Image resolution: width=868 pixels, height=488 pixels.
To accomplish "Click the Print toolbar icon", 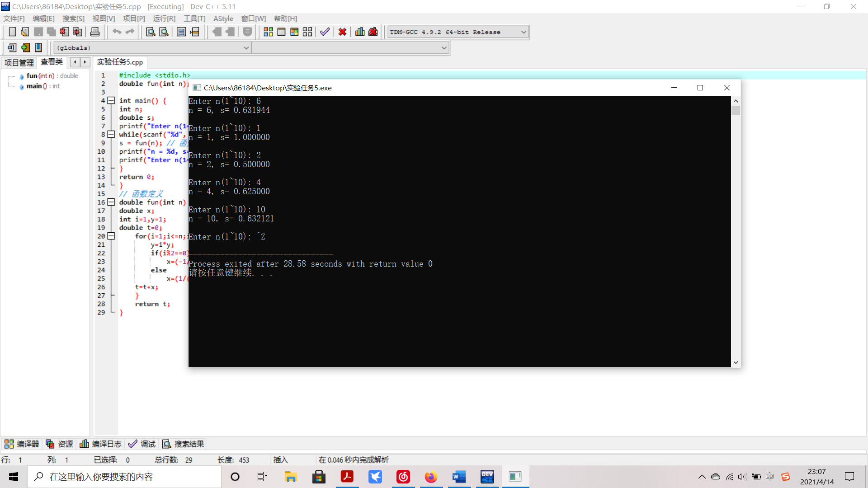I will 95,32.
